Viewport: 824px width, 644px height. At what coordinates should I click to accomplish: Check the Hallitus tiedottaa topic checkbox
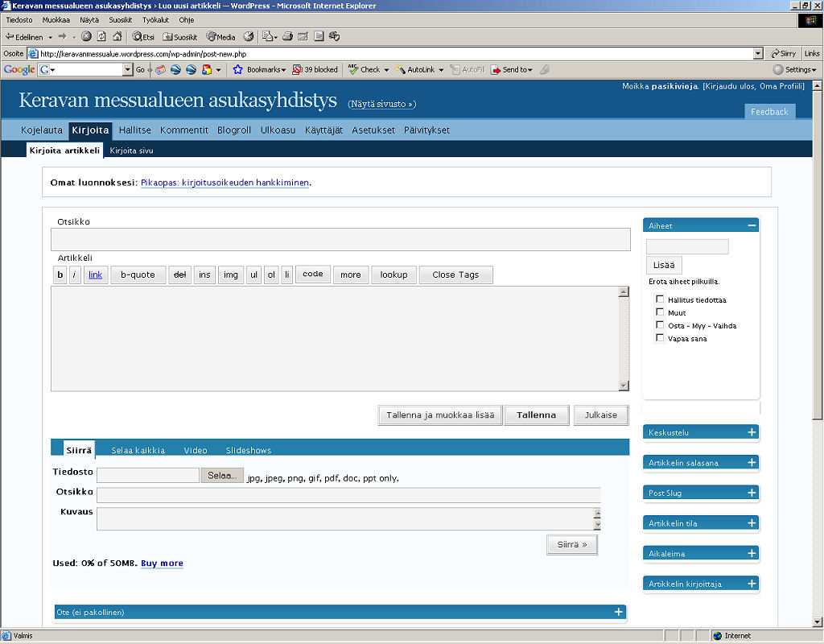click(660, 299)
